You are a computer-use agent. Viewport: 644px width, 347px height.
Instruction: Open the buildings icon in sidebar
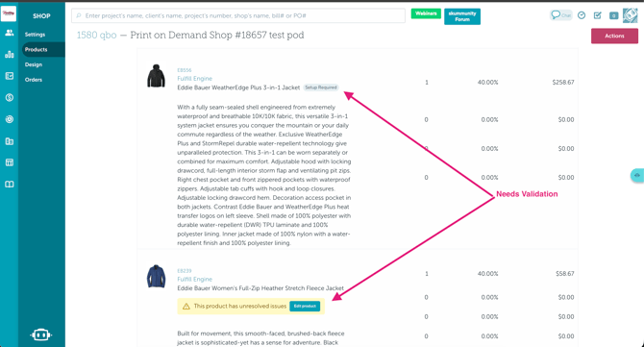[9, 141]
